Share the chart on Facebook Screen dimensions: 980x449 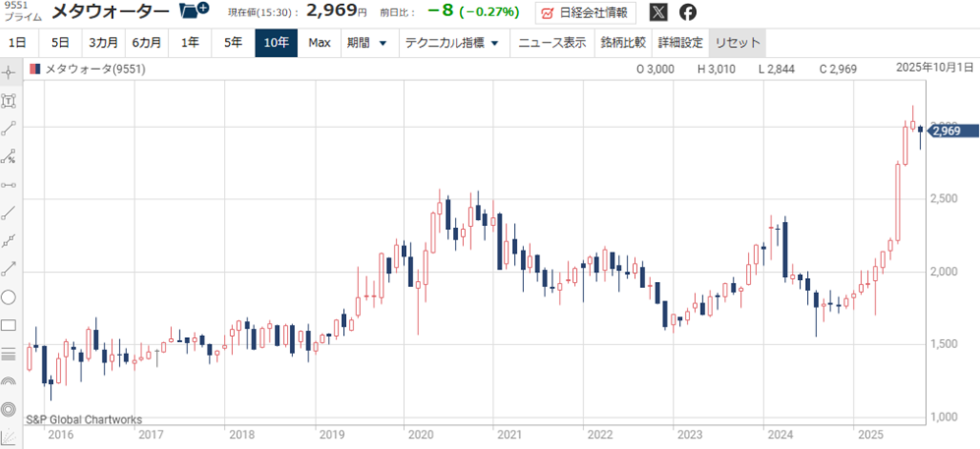(688, 13)
